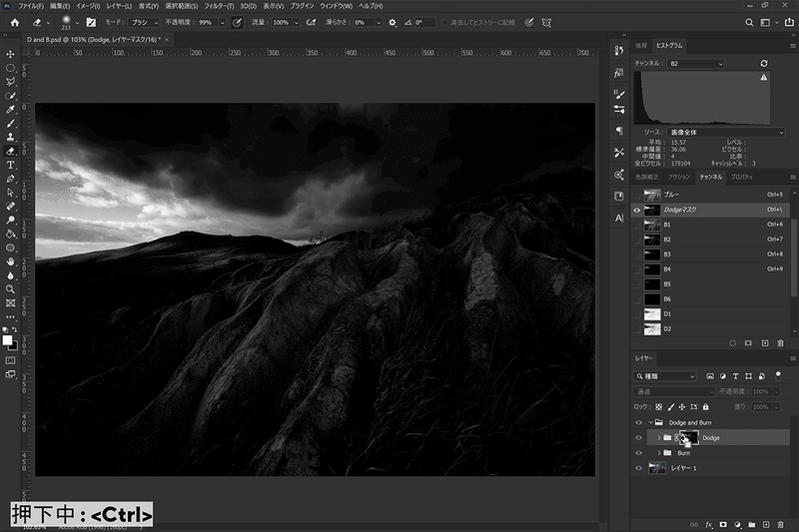Viewport: 799px width, 532px height.
Task: Delete layer using the Layers panel trash icon
Action: (780, 524)
